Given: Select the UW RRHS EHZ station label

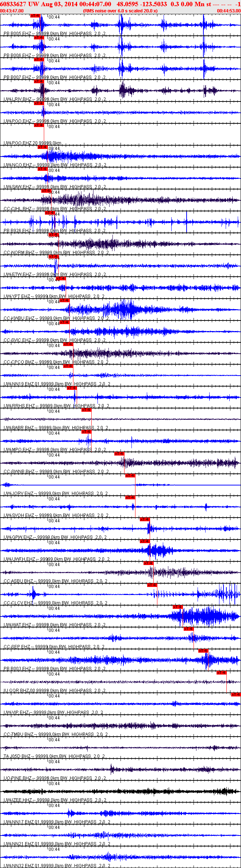Looking at the screenshot, I should [56, 406].
